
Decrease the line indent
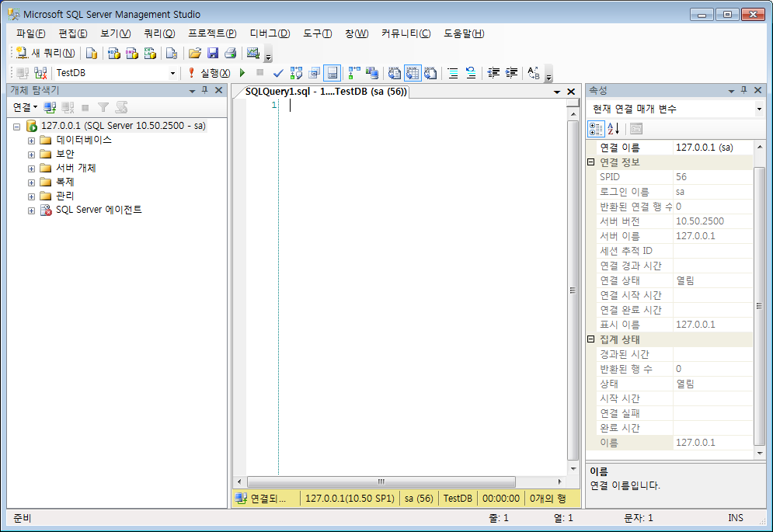[x=493, y=73]
